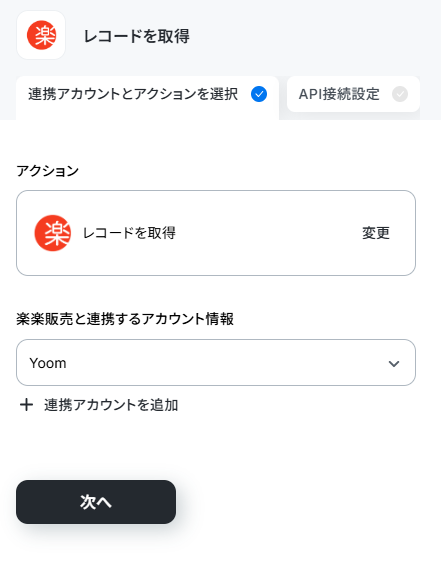Click the レコードを取得 text in action card
Image resolution: width=441 pixels, height=568 pixels.
click(x=129, y=233)
